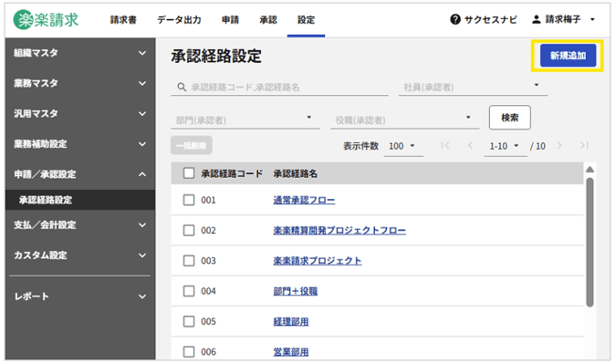Click the 検索 button
615x364 pixels.
pos(509,118)
